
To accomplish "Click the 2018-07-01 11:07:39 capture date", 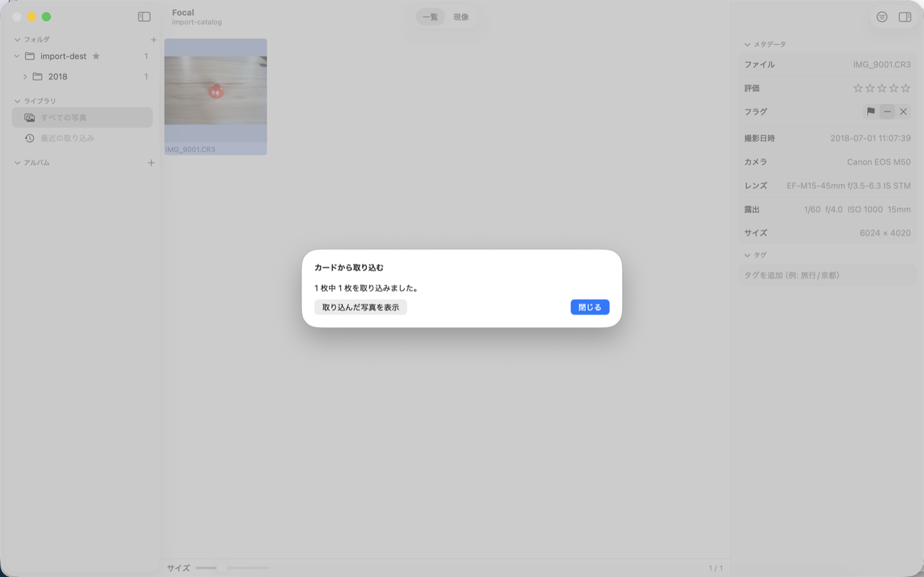I will click(x=870, y=138).
